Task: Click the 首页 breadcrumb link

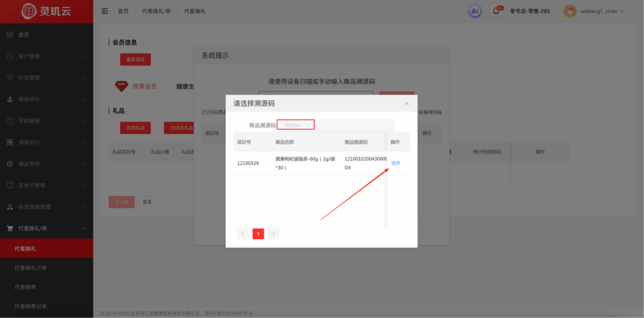Action: (x=123, y=11)
